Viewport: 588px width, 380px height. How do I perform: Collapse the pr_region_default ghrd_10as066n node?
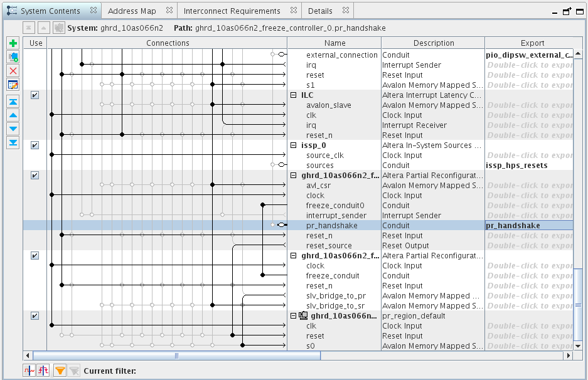pyautogui.click(x=293, y=316)
